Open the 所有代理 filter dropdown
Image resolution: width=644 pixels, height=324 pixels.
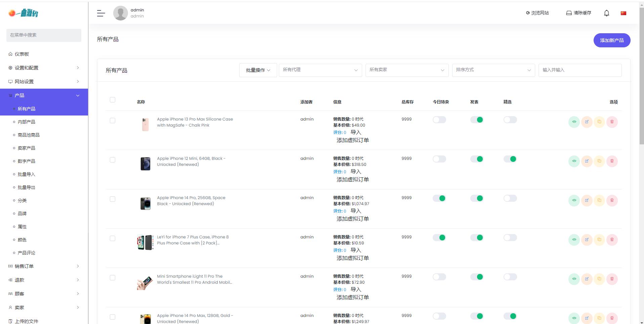pyautogui.click(x=320, y=70)
